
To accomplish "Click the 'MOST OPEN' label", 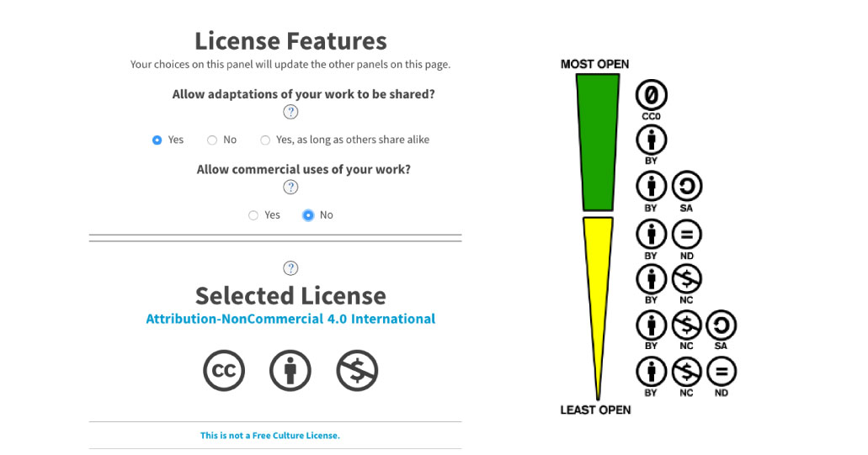I will point(595,64).
